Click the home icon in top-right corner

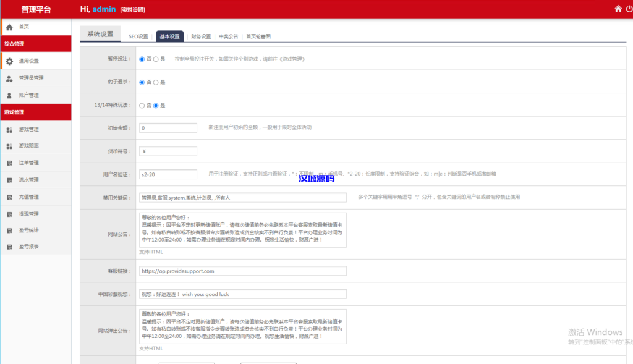pos(618,9)
